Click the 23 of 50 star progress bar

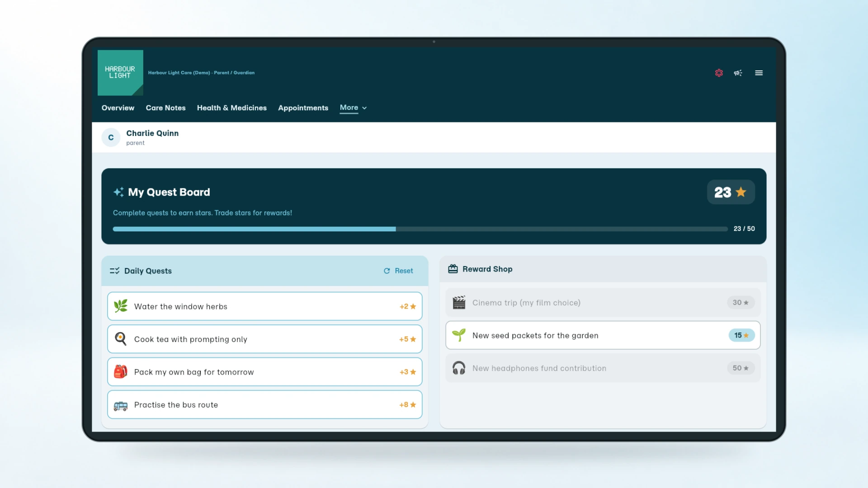[x=420, y=229]
